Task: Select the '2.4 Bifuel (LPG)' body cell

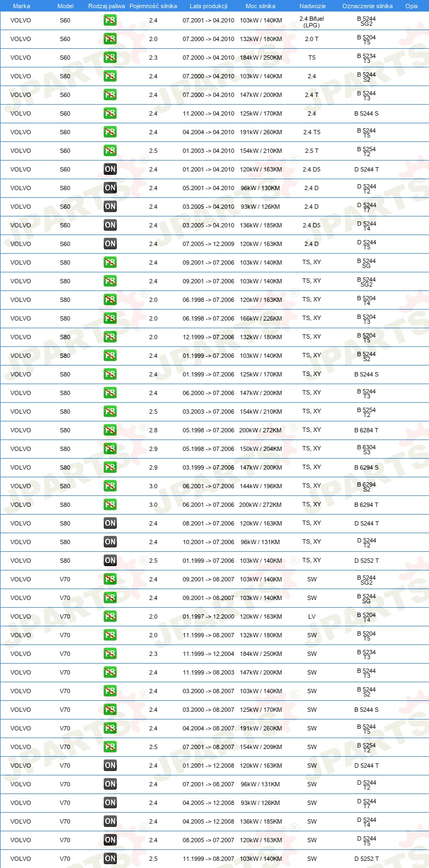Action: tap(312, 22)
